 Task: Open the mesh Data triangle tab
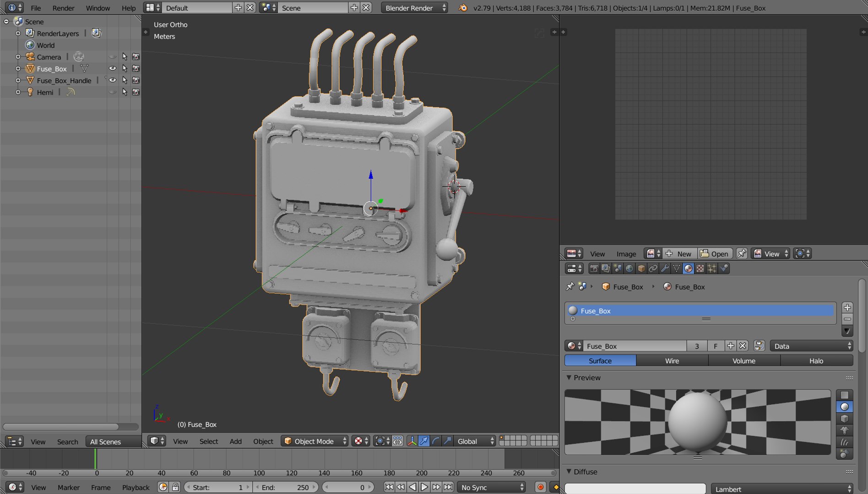coord(677,268)
